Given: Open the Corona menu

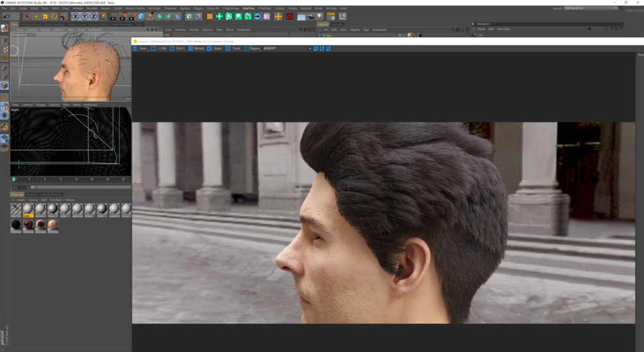Looking at the screenshot, I should click(x=279, y=8).
